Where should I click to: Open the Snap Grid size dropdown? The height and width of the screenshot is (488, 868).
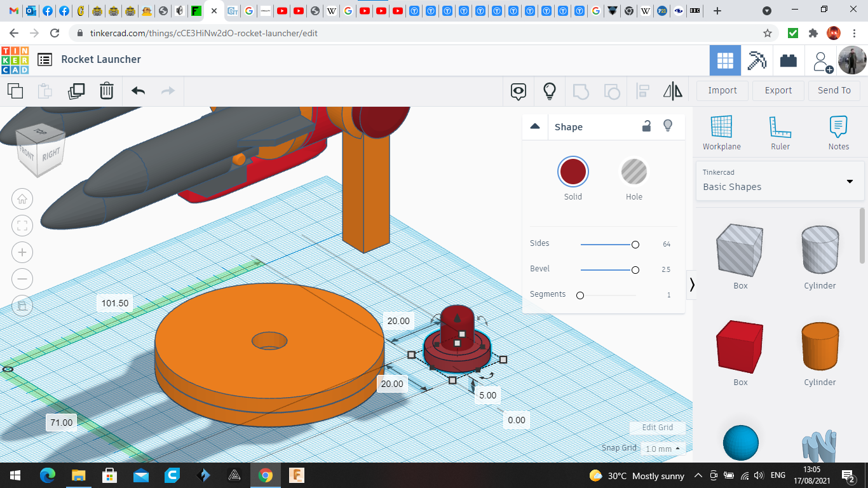(x=663, y=449)
